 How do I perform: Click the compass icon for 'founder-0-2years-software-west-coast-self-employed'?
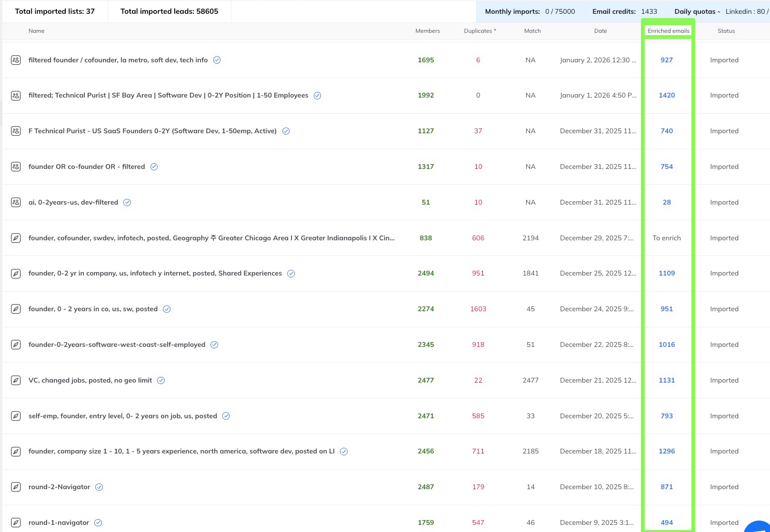pos(16,345)
